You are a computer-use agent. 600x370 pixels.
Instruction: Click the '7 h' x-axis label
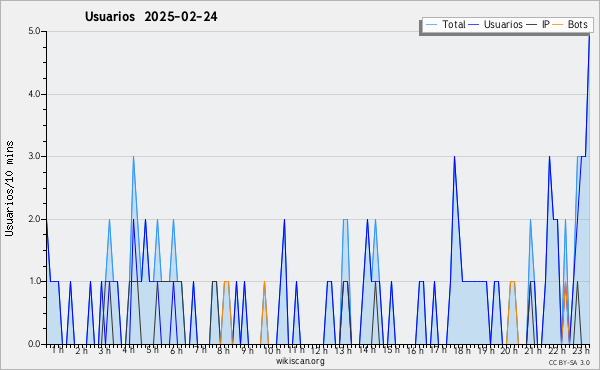tap(200, 350)
